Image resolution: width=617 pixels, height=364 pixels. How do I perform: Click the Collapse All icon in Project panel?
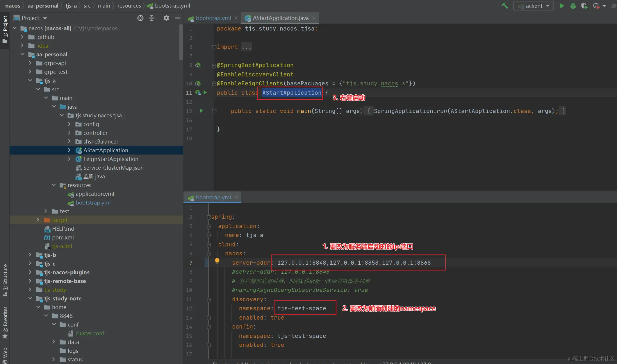coord(152,18)
